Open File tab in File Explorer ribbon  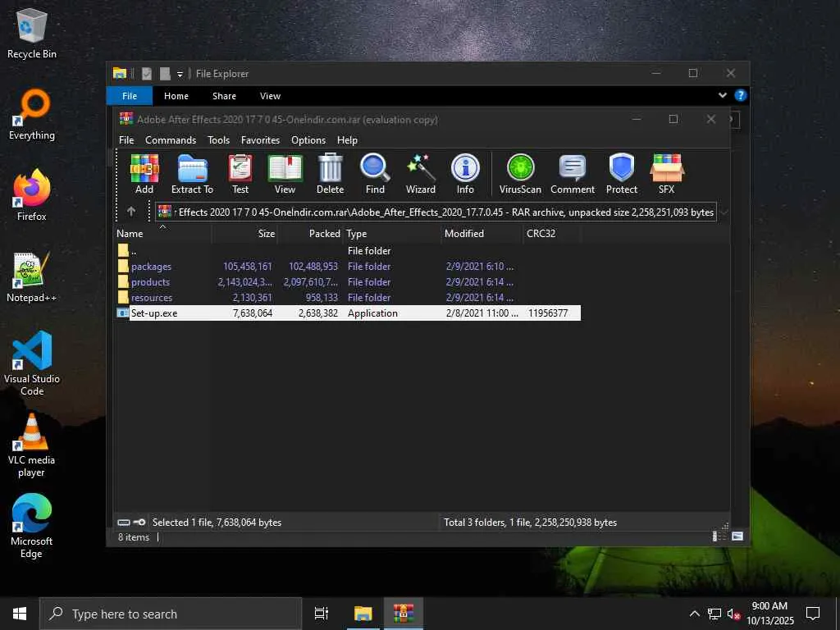click(130, 96)
